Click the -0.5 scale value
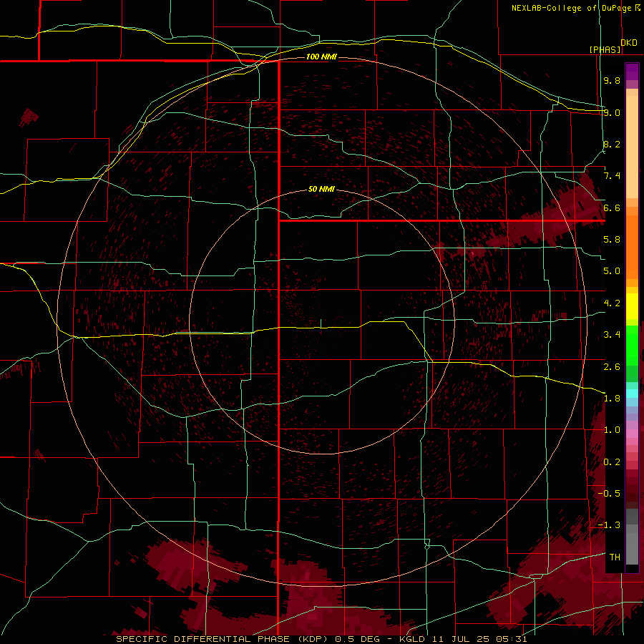This screenshot has width=644, height=644. pos(609,494)
